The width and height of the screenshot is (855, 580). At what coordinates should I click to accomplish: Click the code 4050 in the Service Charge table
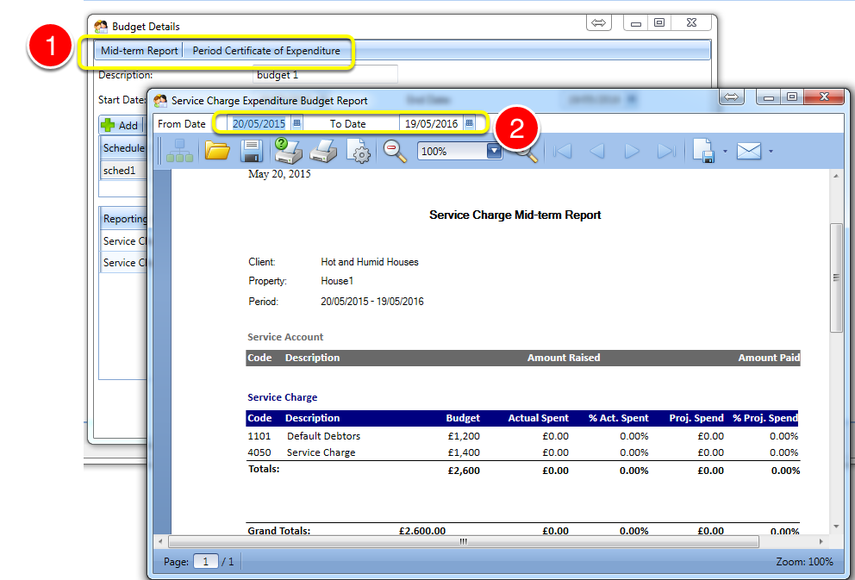[259, 452]
